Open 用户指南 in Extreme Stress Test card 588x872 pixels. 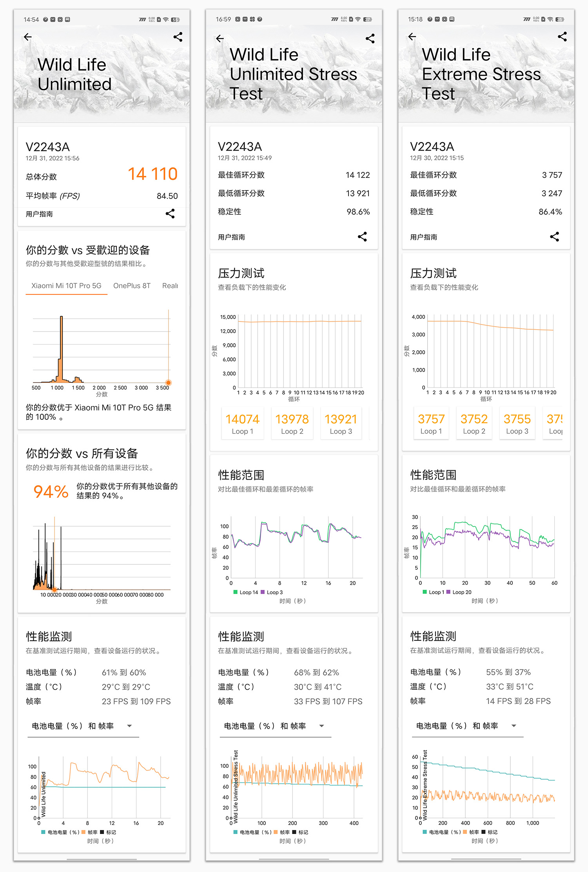click(x=424, y=237)
